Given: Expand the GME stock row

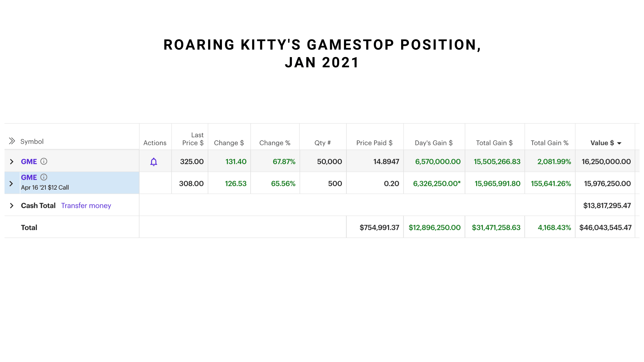Looking at the screenshot, I should click(12, 162).
